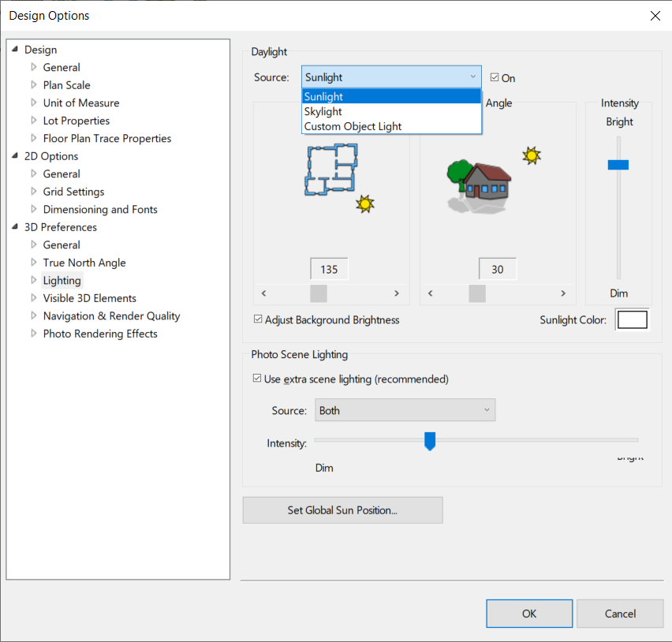Expand the Grid Settings node arrow
Image resolution: width=672 pixels, height=642 pixels.
(34, 191)
